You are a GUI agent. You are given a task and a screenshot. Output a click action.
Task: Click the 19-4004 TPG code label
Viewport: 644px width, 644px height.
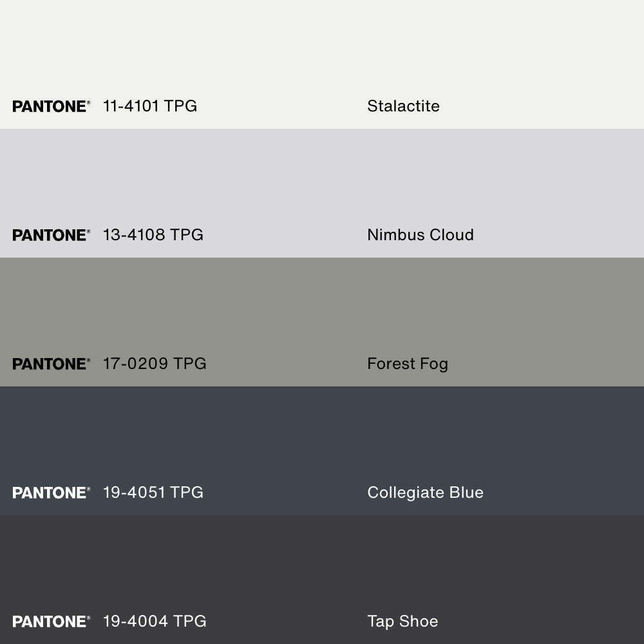(x=155, y=621)
